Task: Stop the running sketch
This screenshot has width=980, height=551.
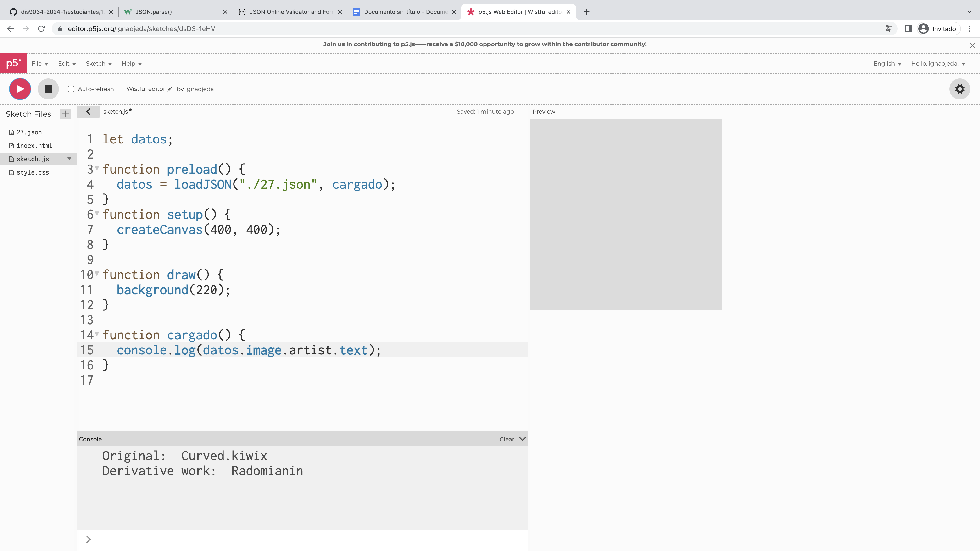Action: click(x=48, y=89)
